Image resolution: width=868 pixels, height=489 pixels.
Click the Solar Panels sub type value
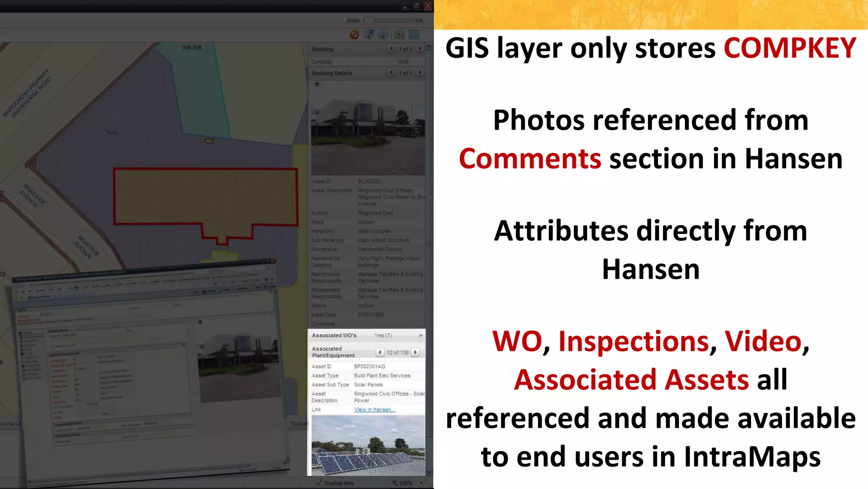point(368,385)
